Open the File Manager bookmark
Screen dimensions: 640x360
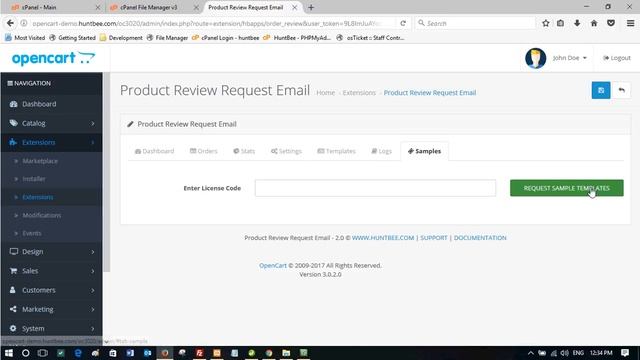[167, 38]
